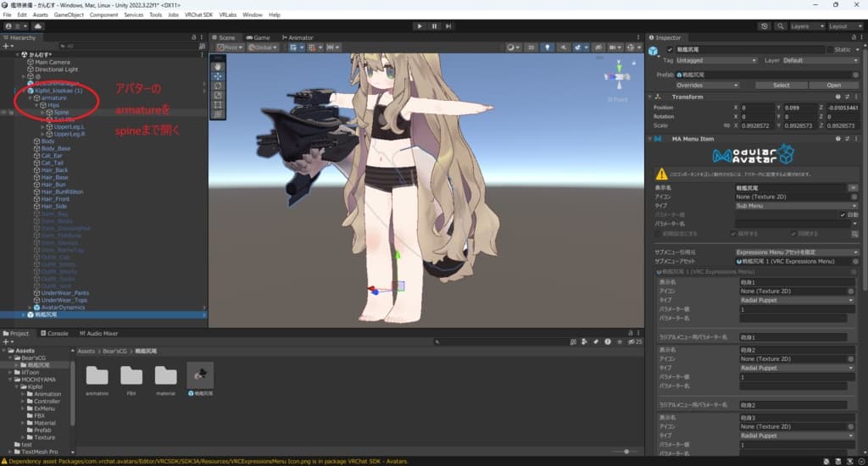Switch to the Animator tab
The height and width of the screenshot is (466, 868).
point(297,37)
